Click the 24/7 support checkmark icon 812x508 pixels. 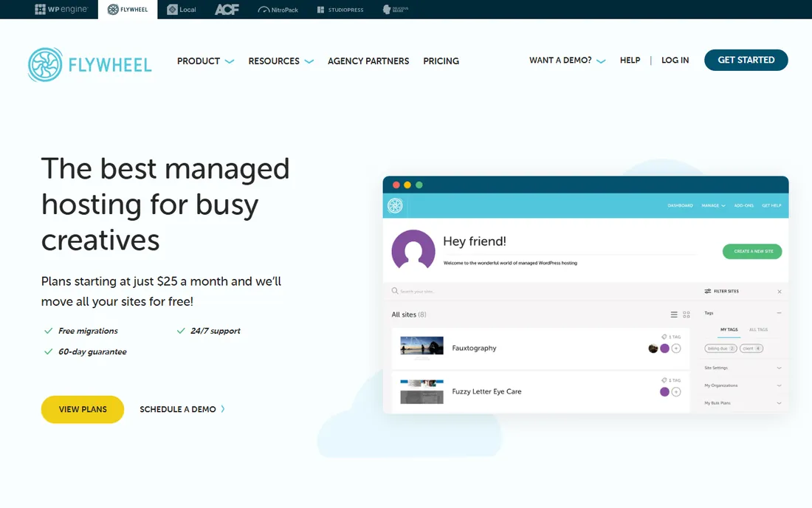(181, 331)
